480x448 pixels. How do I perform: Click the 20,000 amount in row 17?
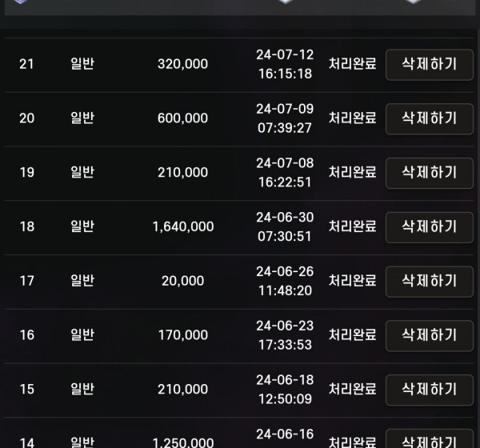[x=182, y=281]
